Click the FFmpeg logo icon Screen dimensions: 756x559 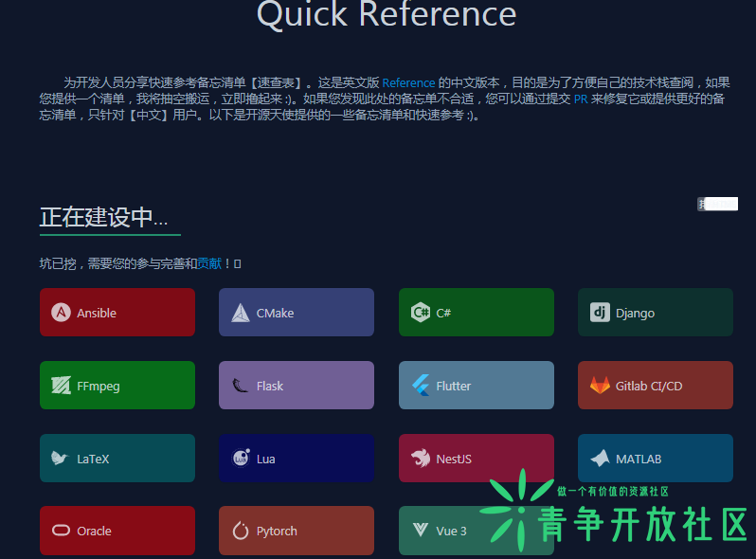61,386
